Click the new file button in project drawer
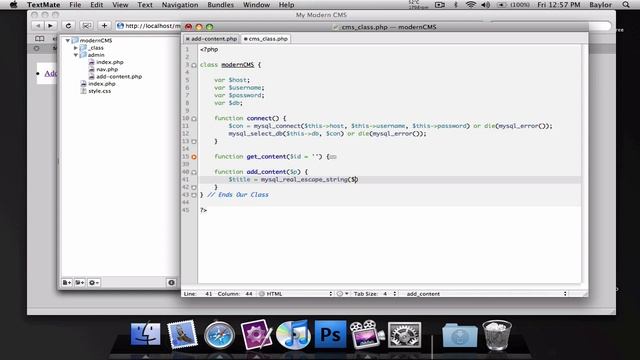640x360 pixels. pyautogui.click(x=67, y=282)
